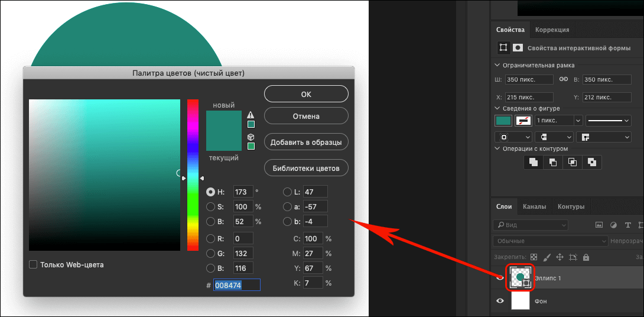
Task: Click the out-of-gamut warning triangle icon
Action: [x=251, y=115]
